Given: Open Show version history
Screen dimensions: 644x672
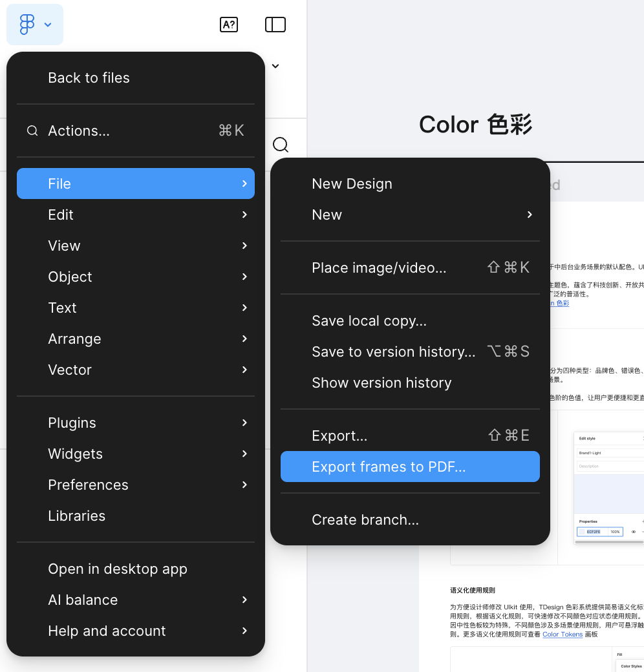Looking at the screenshot, I should pyautogui.click(x=381, y=383).
